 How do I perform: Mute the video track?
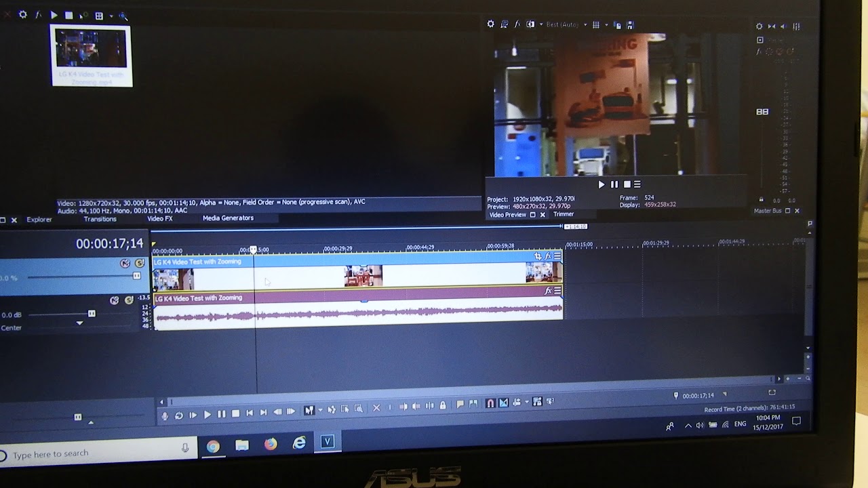(x=125, y=263)
